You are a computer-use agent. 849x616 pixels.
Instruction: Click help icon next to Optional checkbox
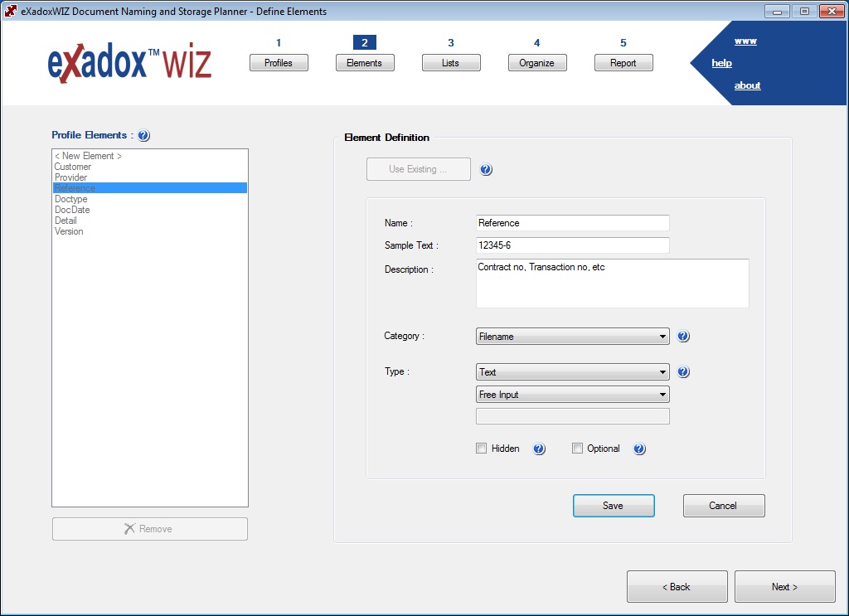click(x=639, y=449)
